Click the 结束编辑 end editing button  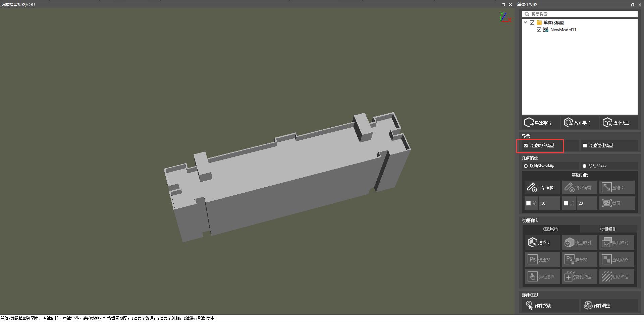(580, 188)
